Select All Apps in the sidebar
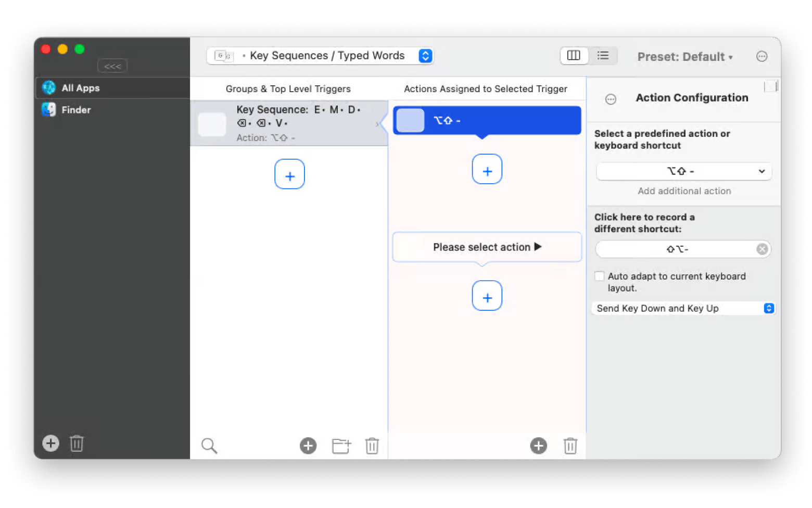This screenshot has width=812, height=508. (x=80, y=88)
